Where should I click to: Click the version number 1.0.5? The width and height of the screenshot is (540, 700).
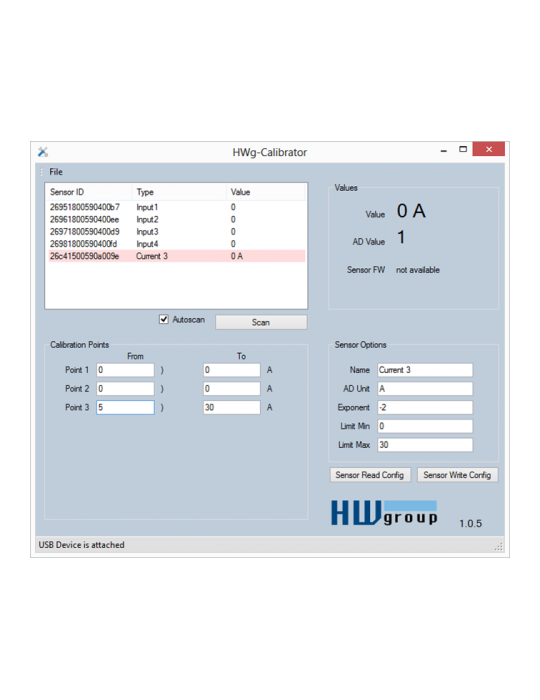click(x=471, y=524)
